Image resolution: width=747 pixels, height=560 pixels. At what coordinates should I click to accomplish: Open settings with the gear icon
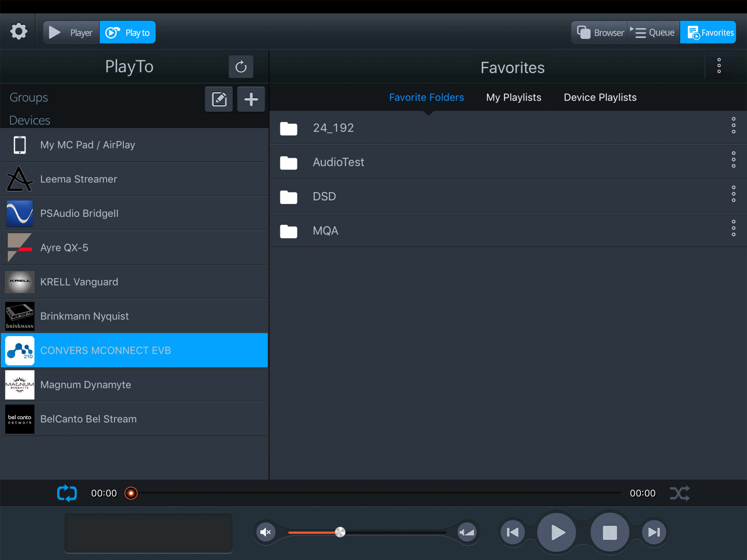point(19,32)
